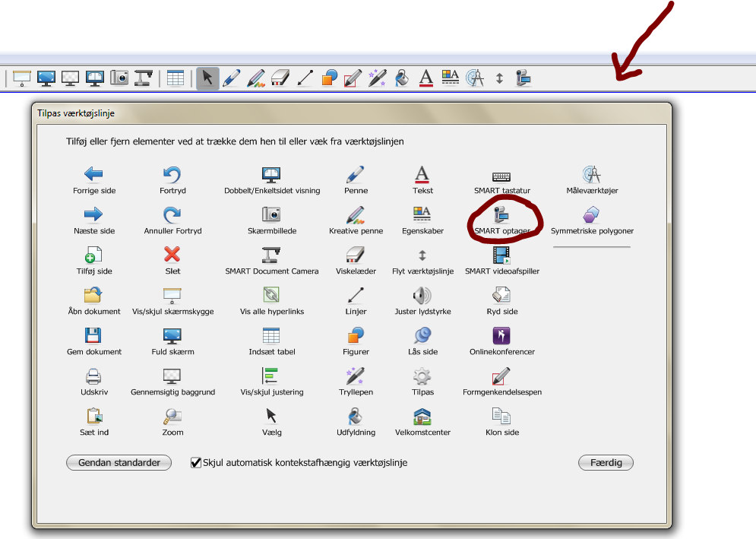The image size is (756, 539).
Task: Click the Vis alle hyperlinks icon
Action: coord(271,294)
